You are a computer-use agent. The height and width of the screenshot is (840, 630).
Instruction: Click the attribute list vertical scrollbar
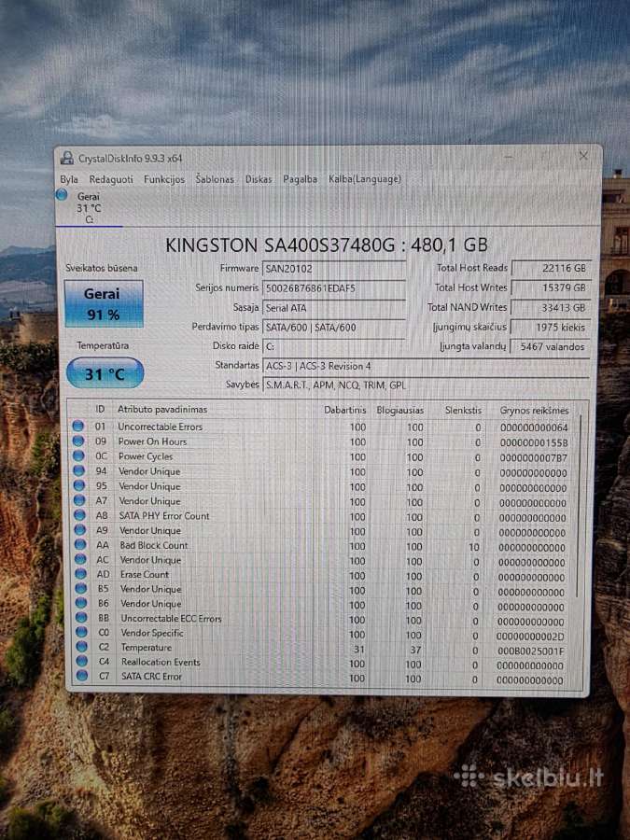point(579,504)
